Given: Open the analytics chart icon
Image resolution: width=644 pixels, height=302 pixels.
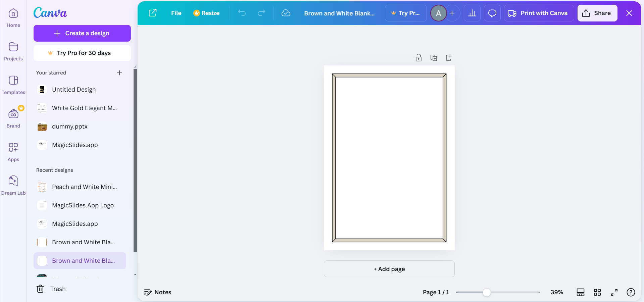Looking at the screenshot, I should [x=472, y=13].
